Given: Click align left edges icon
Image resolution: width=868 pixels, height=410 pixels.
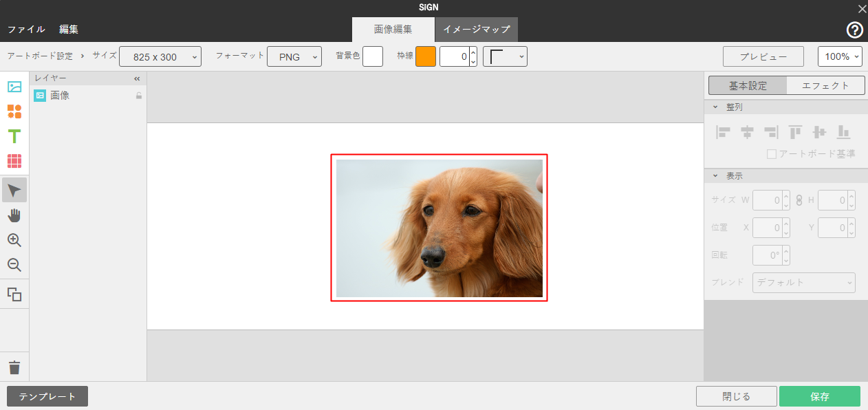Looking at the screenshot, I should pyautogui.click(x=723, y=131).
